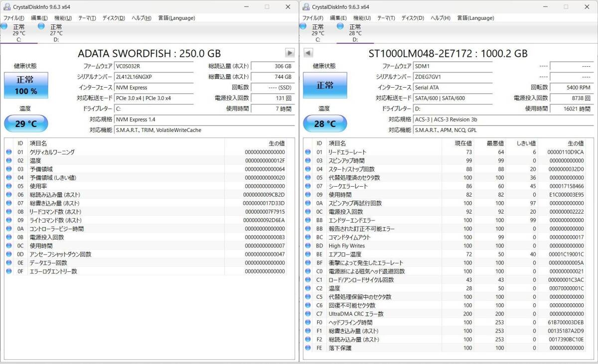Viewport: 598px width, 364px height.
Task: Click the 29°C temperature gauge
Action: click(26, 123)
